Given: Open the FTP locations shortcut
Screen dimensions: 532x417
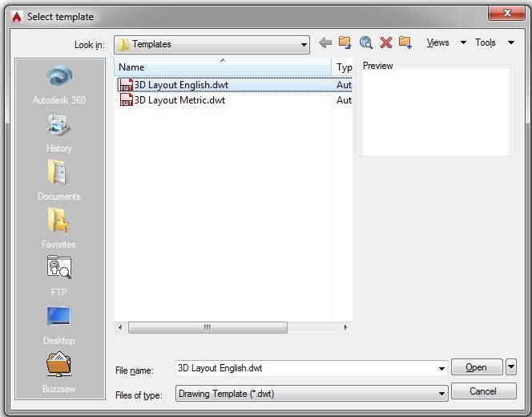Looking at the screenshot, I should (x=59, y=276).
